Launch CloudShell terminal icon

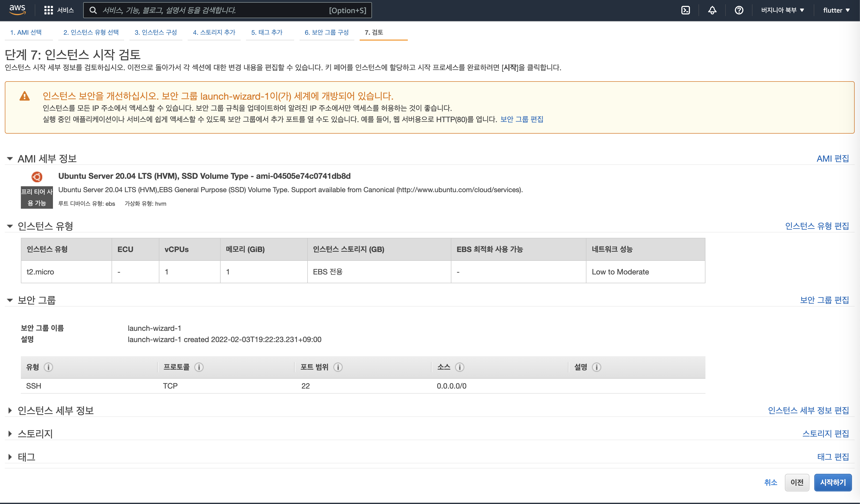685,10
